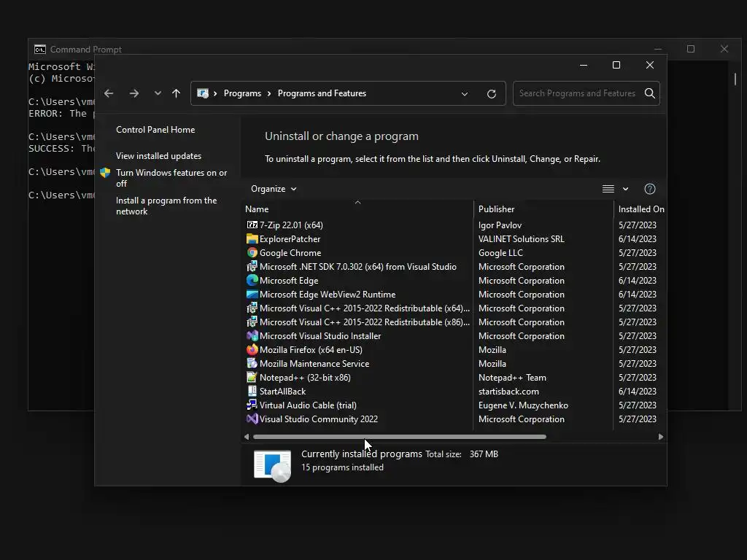The height and width of the screenshot is (560, 747).
Task: Click the scroll left arrow of list
Action: click(247, 437)
